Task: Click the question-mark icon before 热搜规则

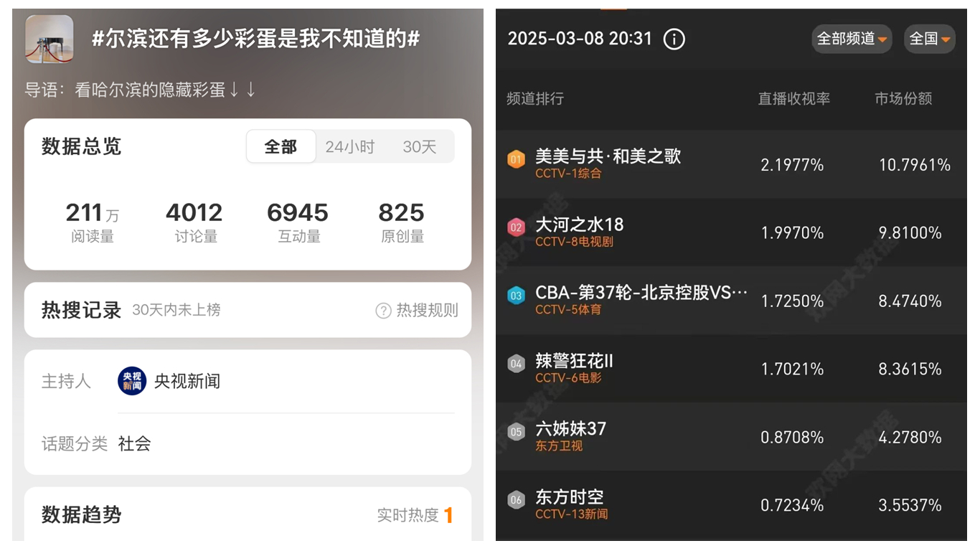Action: (x=384, y=311)
